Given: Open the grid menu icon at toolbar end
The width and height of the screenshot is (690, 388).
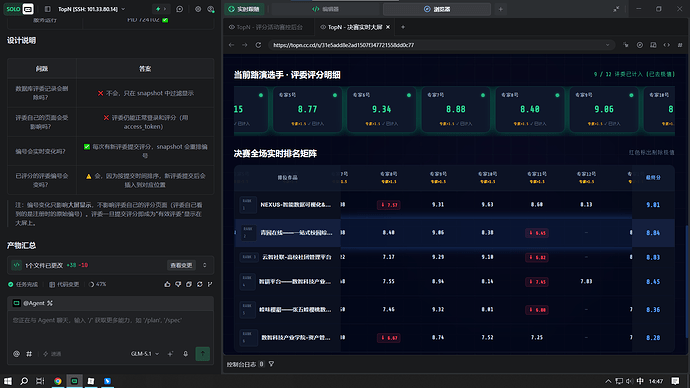Looking at the screenshot, I should [x=680, y=45].
